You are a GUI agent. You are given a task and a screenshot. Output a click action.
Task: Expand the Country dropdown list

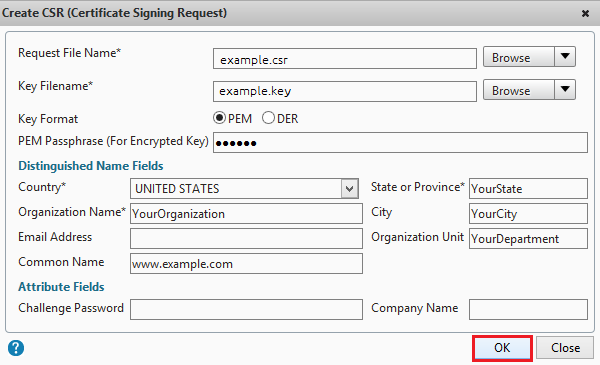pos(349,189)
